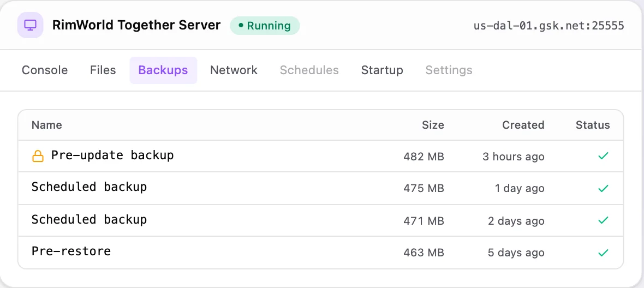Select the Pre-update backup name

pos(112,155)
